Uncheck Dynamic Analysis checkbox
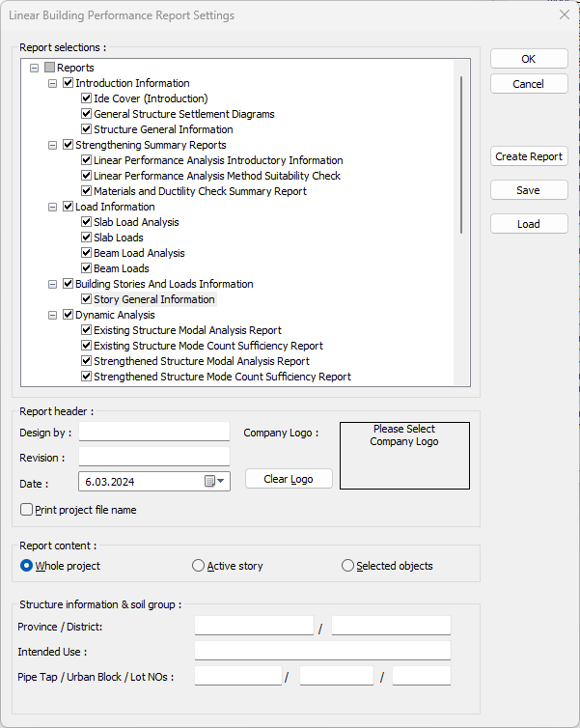 (x=69, y=315)
